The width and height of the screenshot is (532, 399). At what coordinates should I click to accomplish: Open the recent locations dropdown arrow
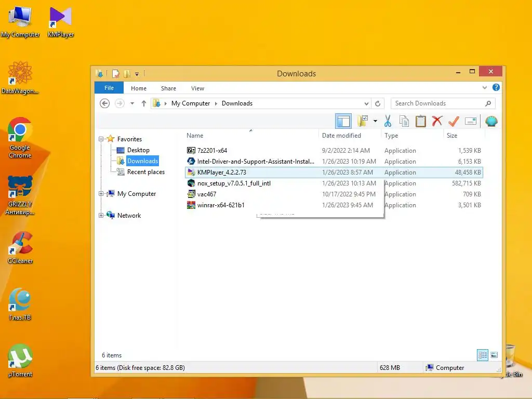(x=132, y=103)
